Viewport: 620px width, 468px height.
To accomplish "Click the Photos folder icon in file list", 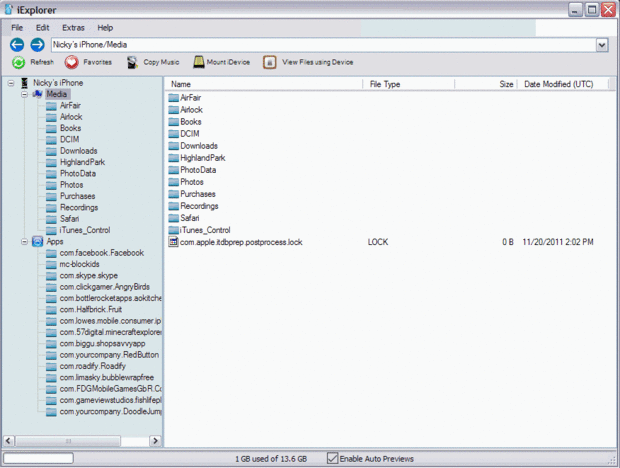I will tap(174, 182).
